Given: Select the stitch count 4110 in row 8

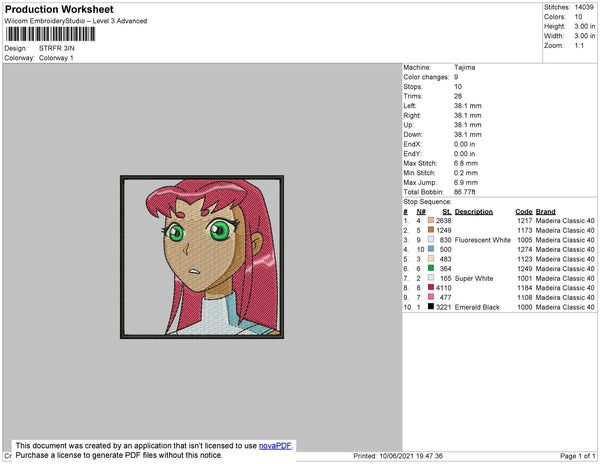Looking at the screenshot, I should tap(443, 288).
